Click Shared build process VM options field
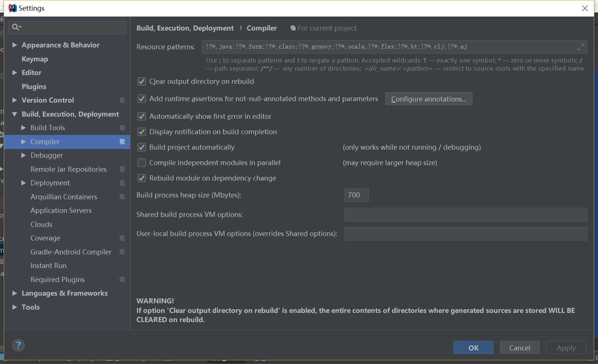 point(466,215)
